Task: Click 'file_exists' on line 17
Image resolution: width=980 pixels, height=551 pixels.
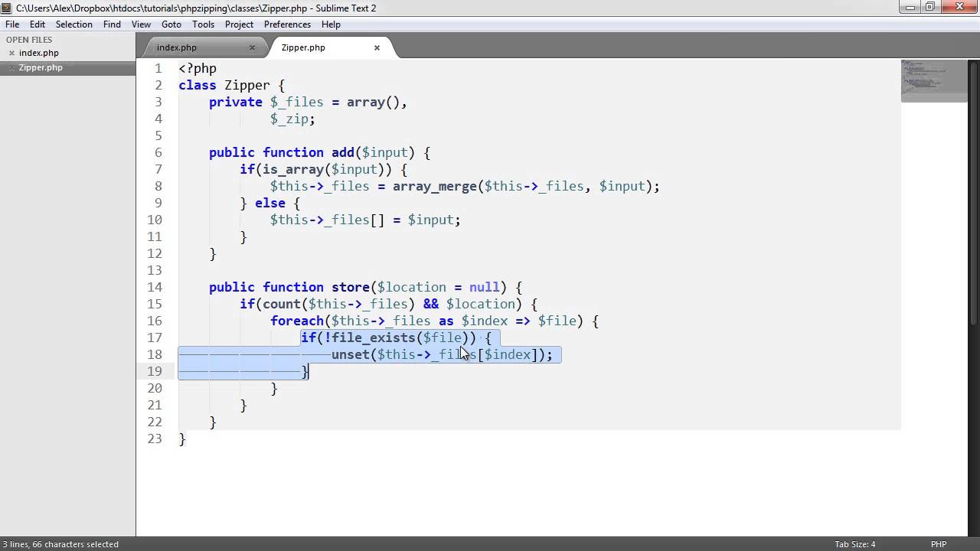Action: tap(374, 337)
